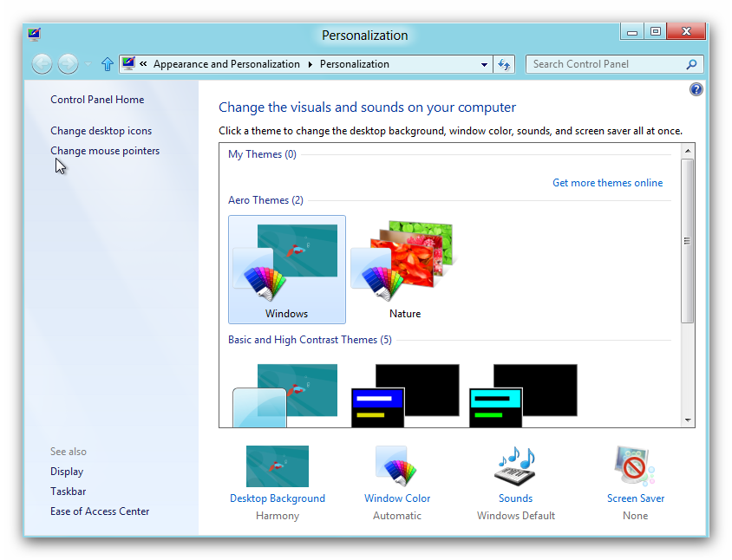Open Control Panel Home link

[97, 100]
